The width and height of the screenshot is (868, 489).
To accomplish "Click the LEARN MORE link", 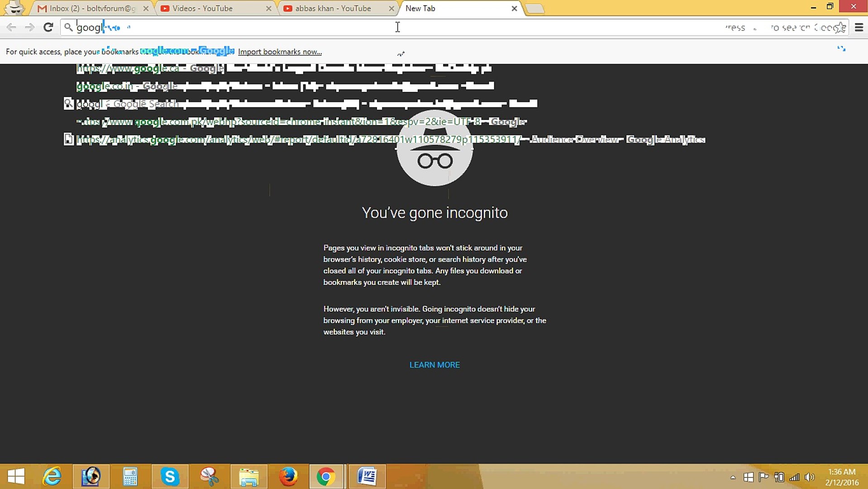I will click(x=434, y=365).
